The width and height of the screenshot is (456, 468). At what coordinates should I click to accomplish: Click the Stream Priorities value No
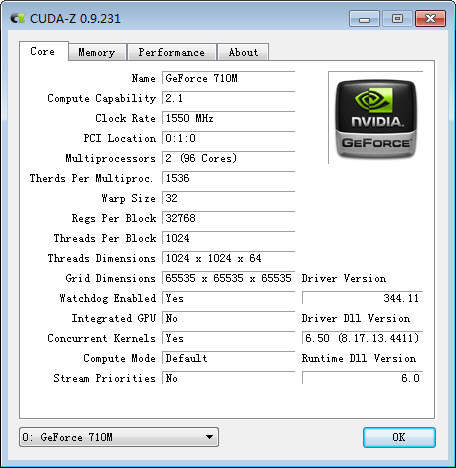pyautogui.click(x=229, y=378)
